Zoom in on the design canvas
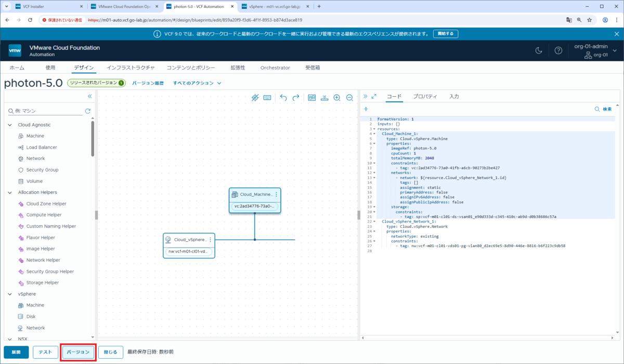The image size is (624, 364). (337, 97)
